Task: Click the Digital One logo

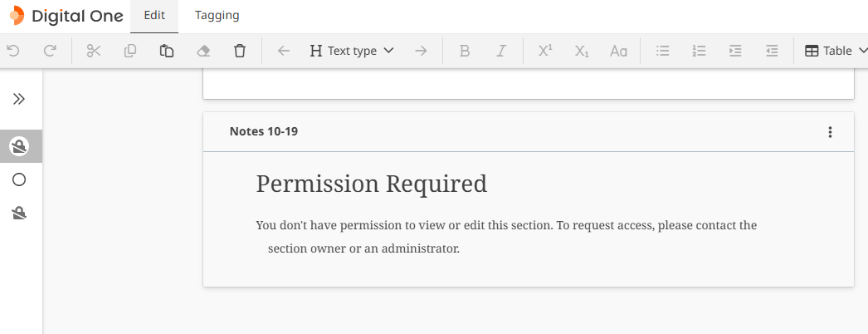Action: pos(66,16)
